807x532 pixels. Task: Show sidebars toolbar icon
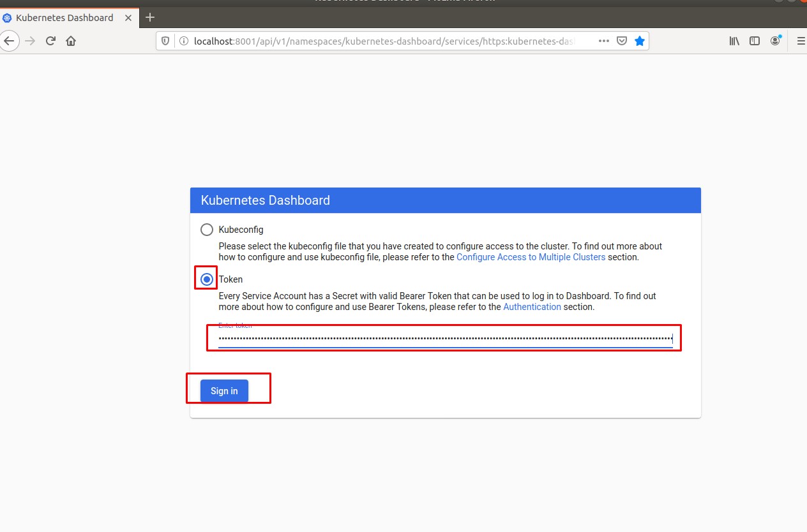(755, 41)
